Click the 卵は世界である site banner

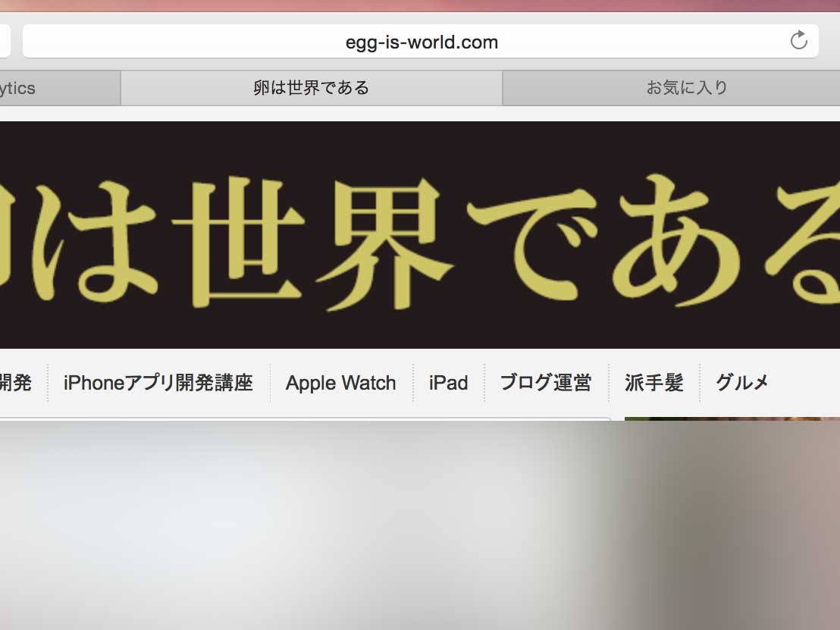[420, 235]
